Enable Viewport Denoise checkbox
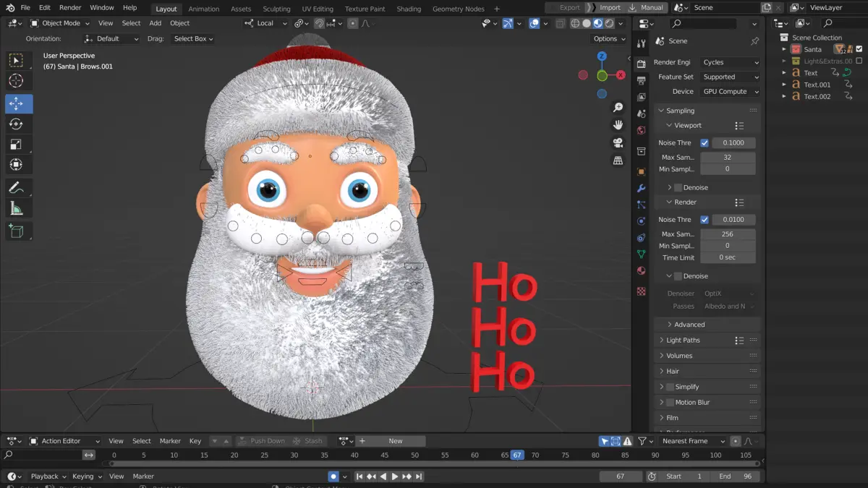This screenshot has width=868, height=488. (678, 188)
